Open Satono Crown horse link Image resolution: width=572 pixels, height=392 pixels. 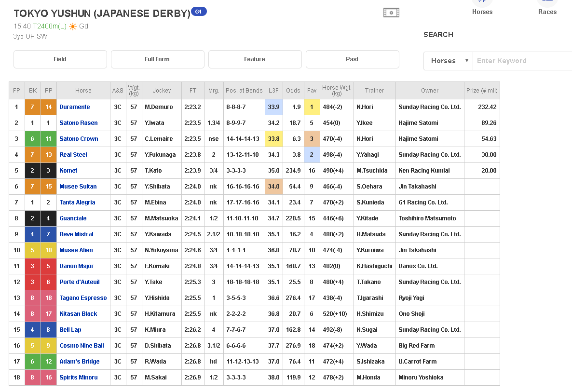click(79, 138)
